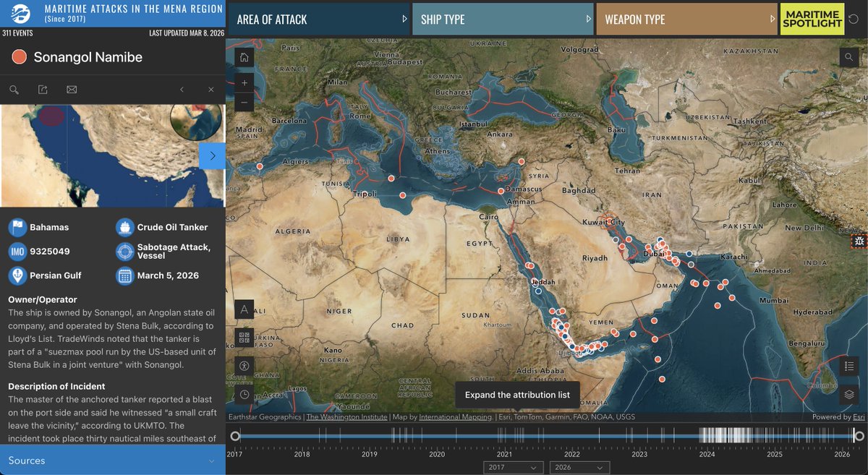This screenshot has width=868, height=475.
Task: Zoom in with the plus button
Action: coord(244,82)
